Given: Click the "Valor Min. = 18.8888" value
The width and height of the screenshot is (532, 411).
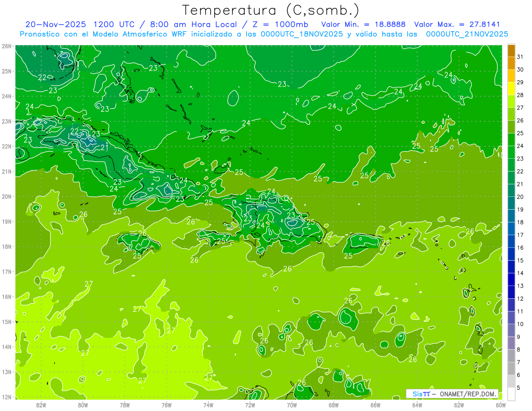Looking at the screenshot, I should (364, 24).
